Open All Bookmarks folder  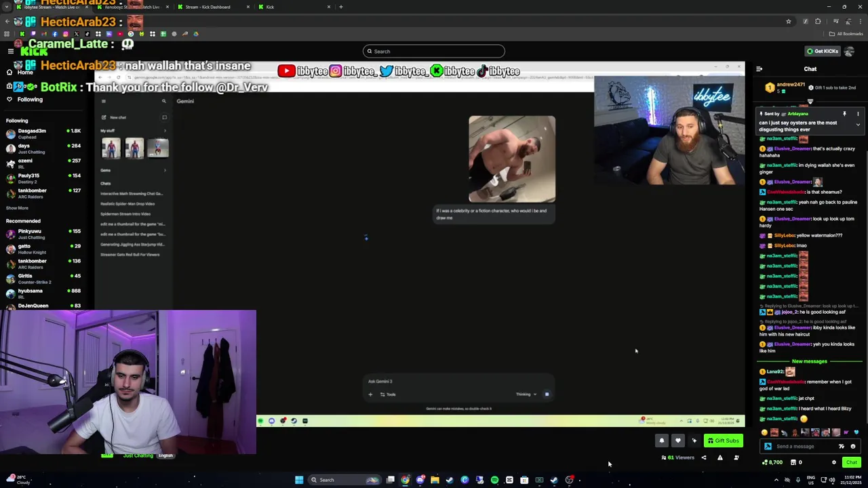click(x=846, y=34)
